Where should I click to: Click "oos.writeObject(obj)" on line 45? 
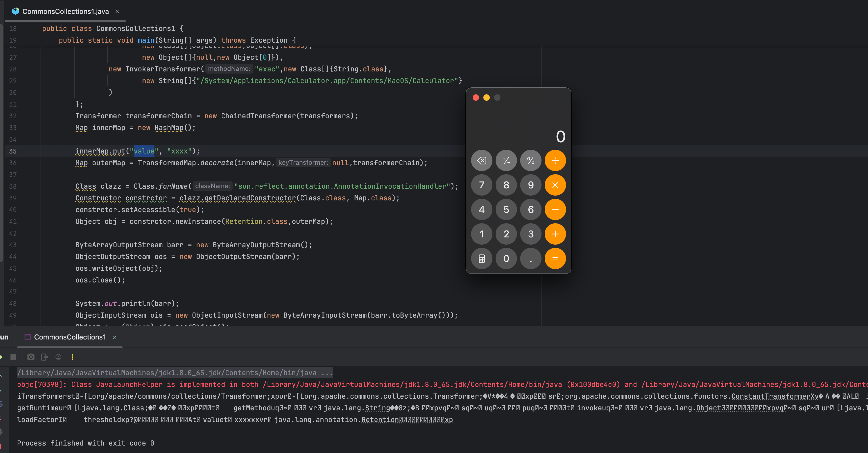click(x=119, y=268)
